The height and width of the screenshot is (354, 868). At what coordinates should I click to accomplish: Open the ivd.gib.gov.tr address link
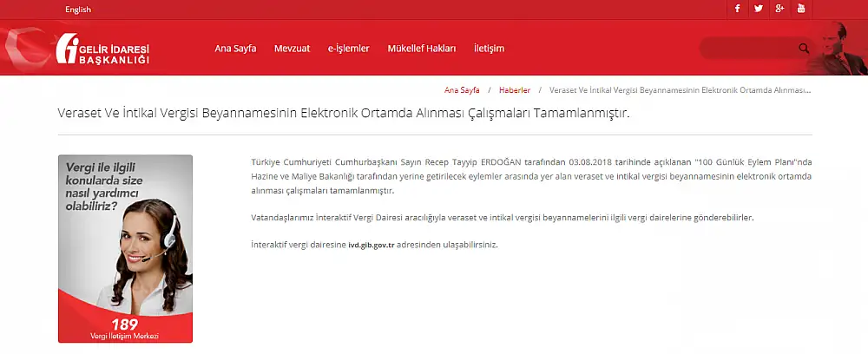(x=371, y=245)
